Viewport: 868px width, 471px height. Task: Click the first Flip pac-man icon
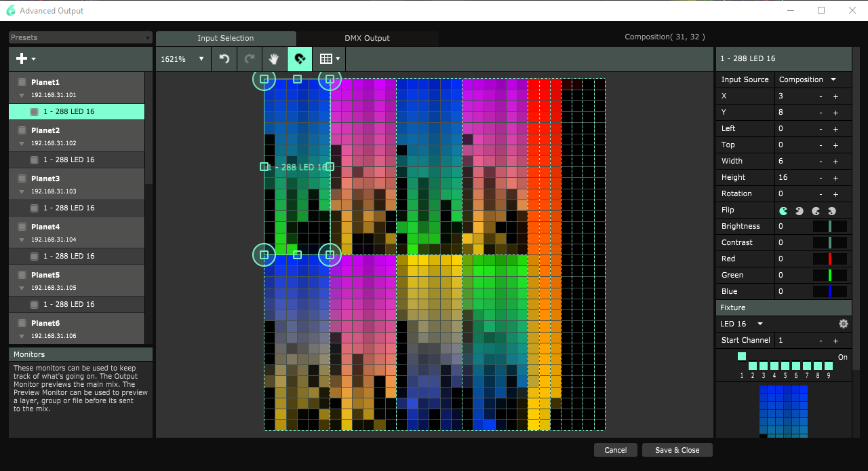(x=783, y=210)
